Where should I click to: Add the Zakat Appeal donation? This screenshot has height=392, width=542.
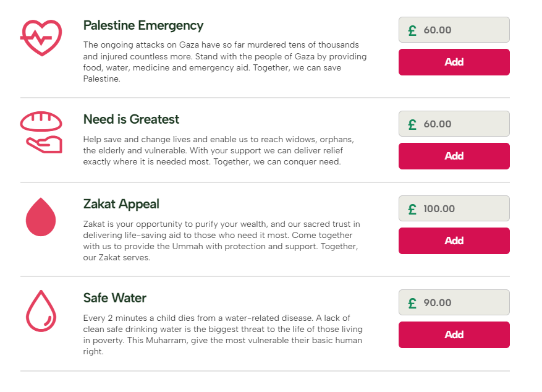[x=454, y=241]
